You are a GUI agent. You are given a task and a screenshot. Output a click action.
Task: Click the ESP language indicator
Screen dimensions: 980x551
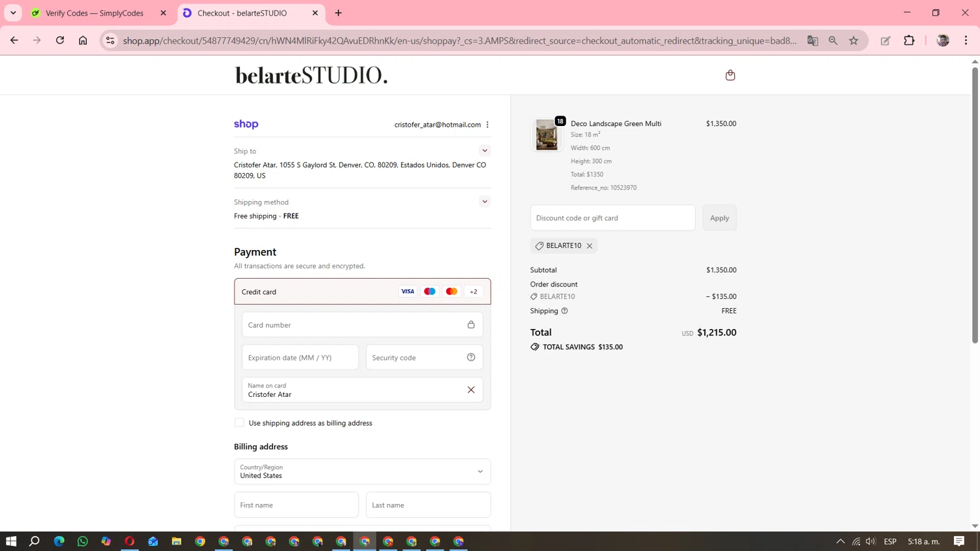pos(890,541)
